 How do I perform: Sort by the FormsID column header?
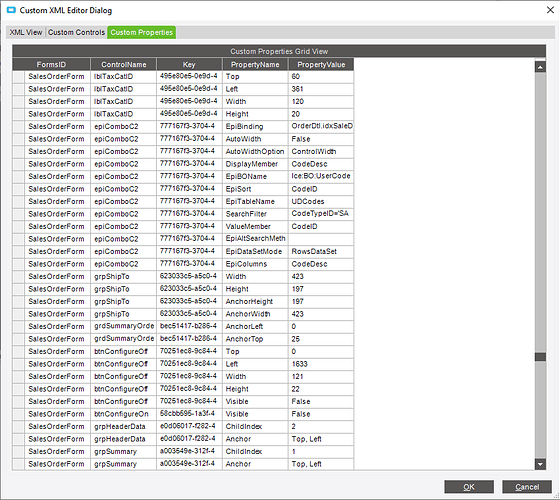coord(51,64)
